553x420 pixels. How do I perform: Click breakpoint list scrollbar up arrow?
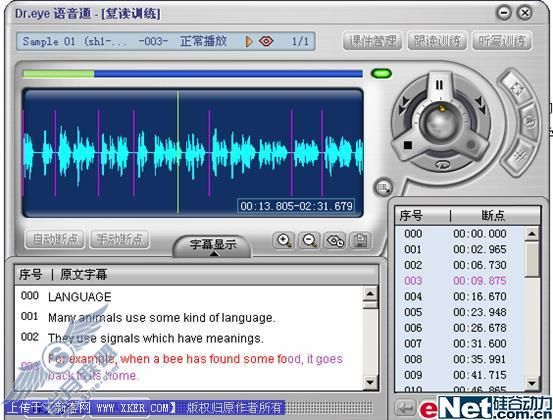[x=532, y=233]
